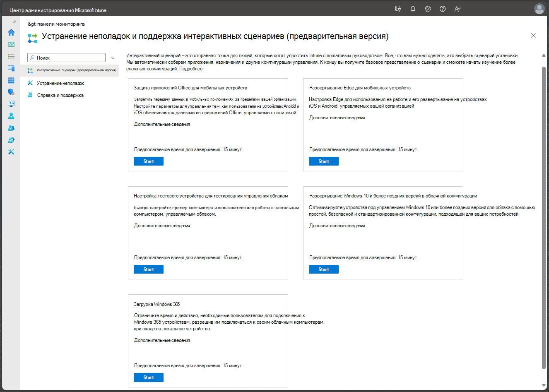Image resolution: width=549 pixels, height=392 pixels.
Task: Select Интерактивные сценарии menu item
Action: point(70,70)
